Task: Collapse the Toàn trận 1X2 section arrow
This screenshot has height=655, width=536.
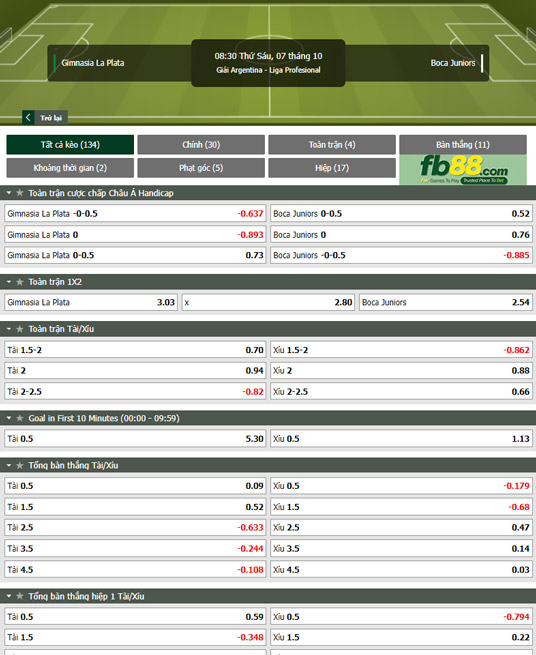Action: click(9, 282)
